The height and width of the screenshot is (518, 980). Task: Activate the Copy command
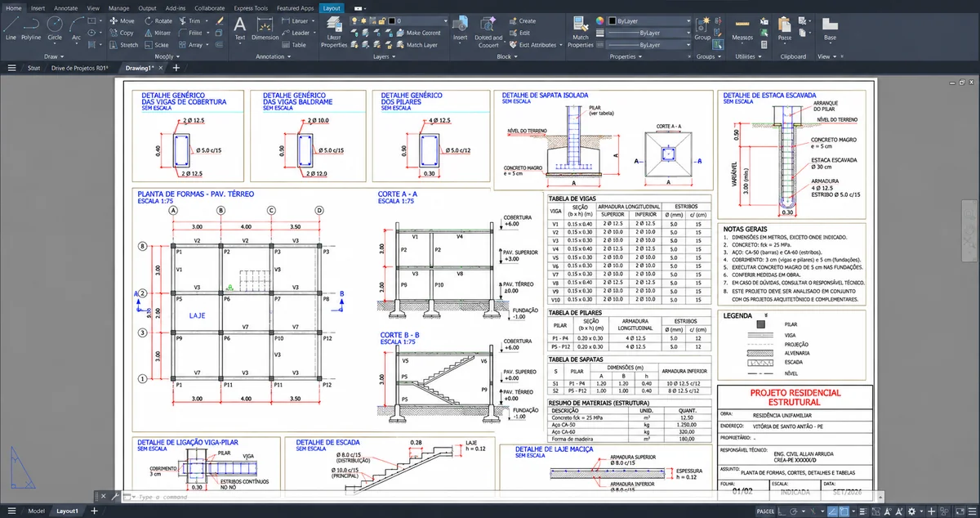[121, 33]
